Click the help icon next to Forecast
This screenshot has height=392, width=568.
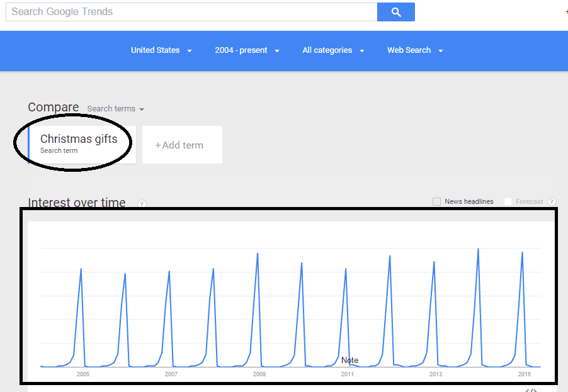pyautogui.click(x=552, y=201)
